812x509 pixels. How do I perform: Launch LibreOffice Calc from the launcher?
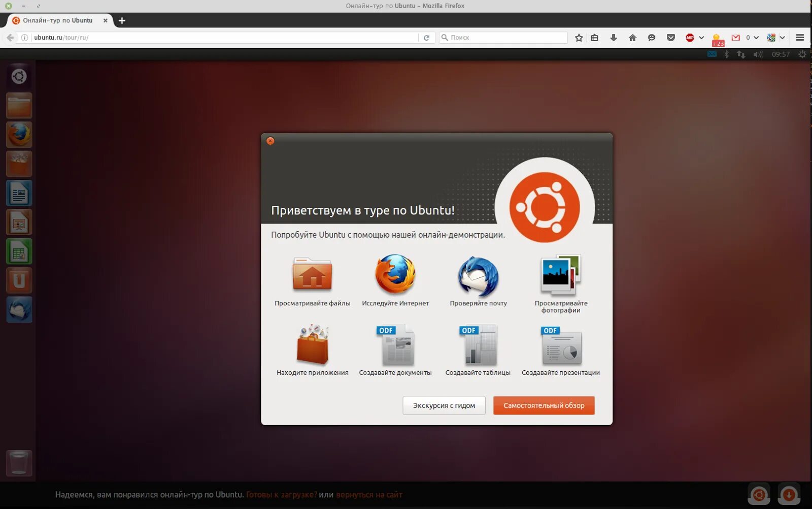pos(19,251)
